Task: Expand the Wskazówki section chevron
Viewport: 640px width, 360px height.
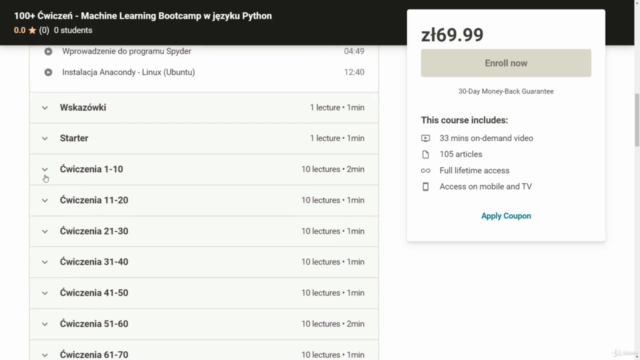Action: (x=45, y=108)
